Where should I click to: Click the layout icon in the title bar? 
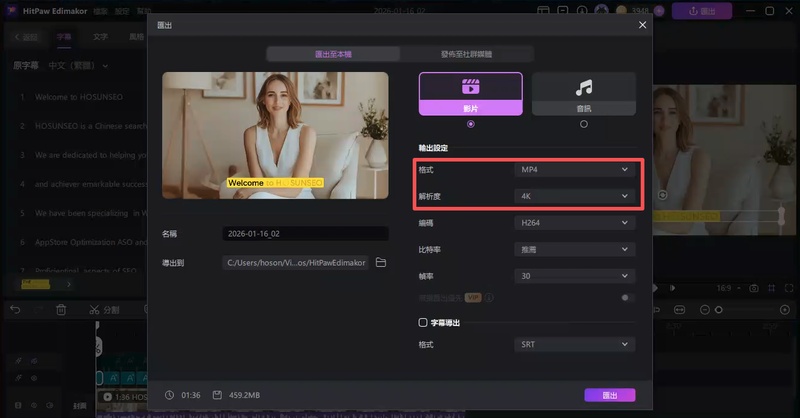[543, 10]
